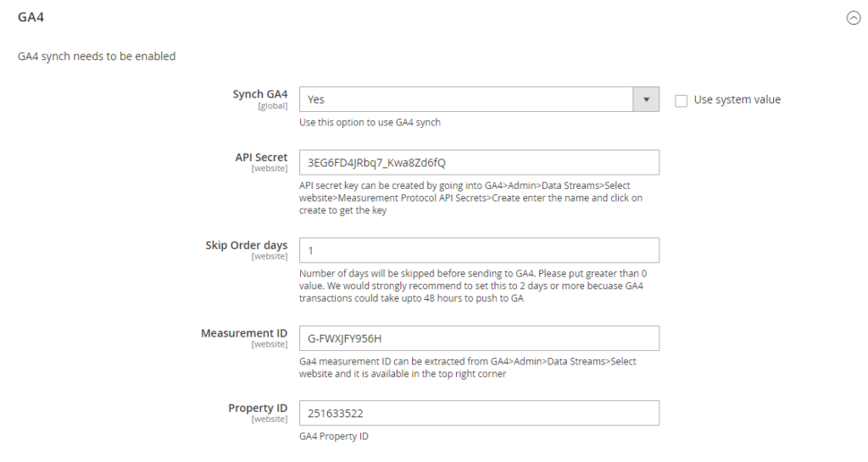Click the Synch GA4 field label
This screenshot has width=868, height=462.
coord(260,94)
